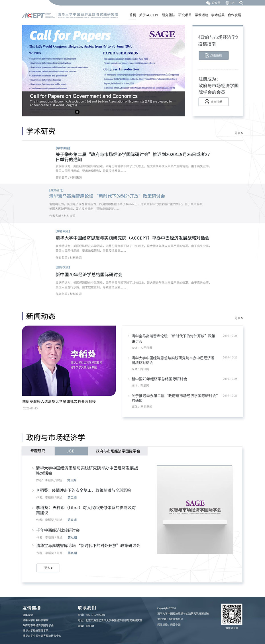Open 清华宝马高端智库论坛 policy seminar article
Viewport: 265px width, 644px height.
click(107, 196)
